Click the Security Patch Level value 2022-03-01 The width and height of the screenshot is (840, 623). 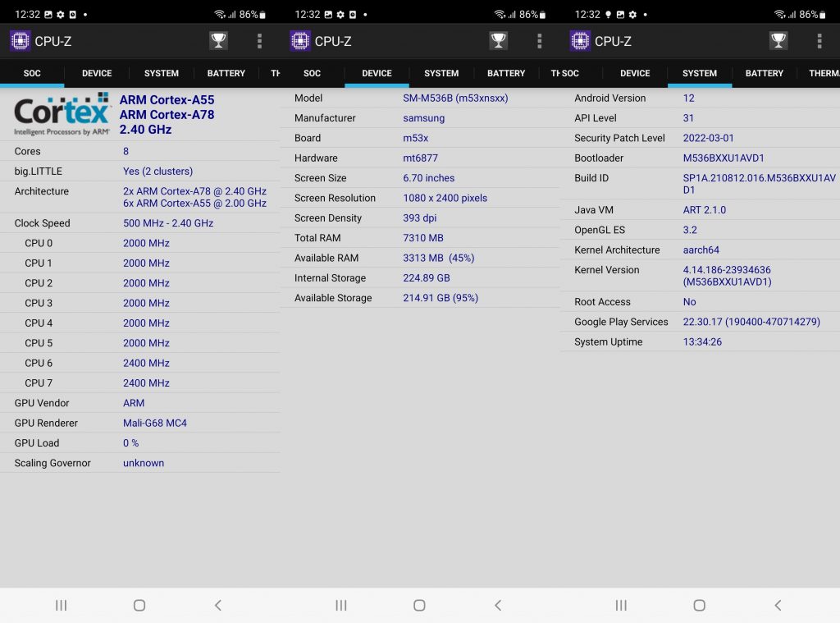click(708, 138)
